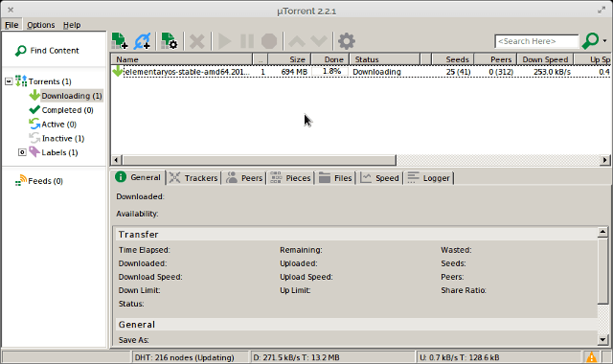The width and height of the screenshot is (613, 364).
Task: Switch to the Trackers tab
Action: (x=193, y=178)
